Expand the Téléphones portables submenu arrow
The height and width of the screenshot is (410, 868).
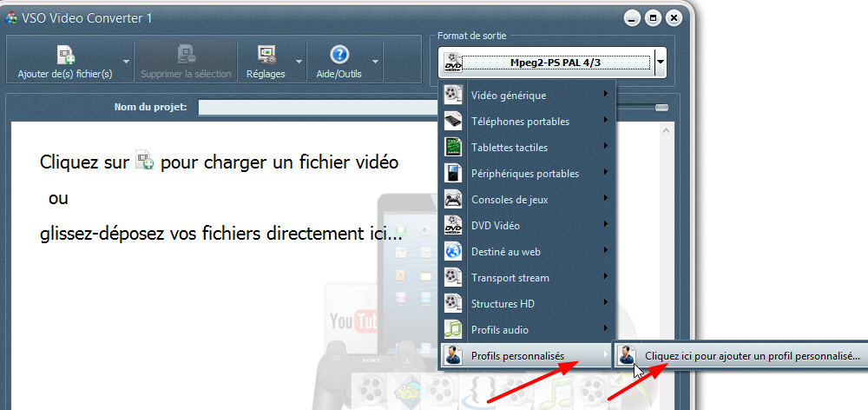point(606,120)
